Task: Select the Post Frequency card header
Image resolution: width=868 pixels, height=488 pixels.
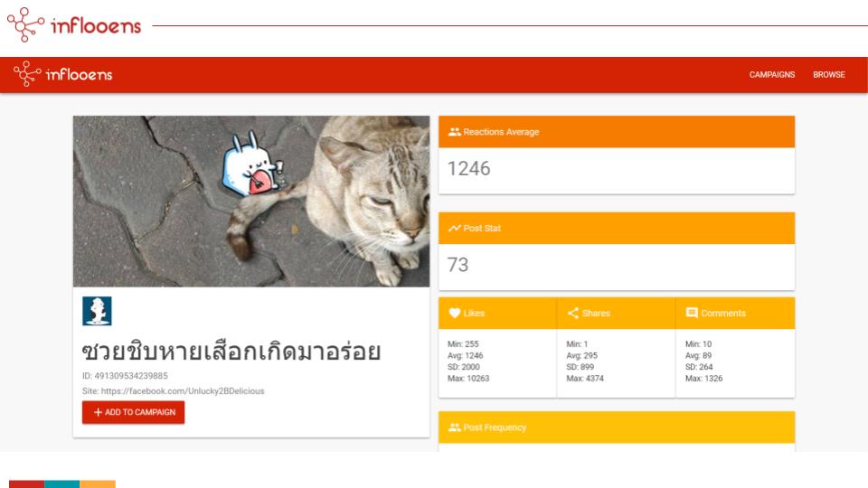Action: click(617, 427)
